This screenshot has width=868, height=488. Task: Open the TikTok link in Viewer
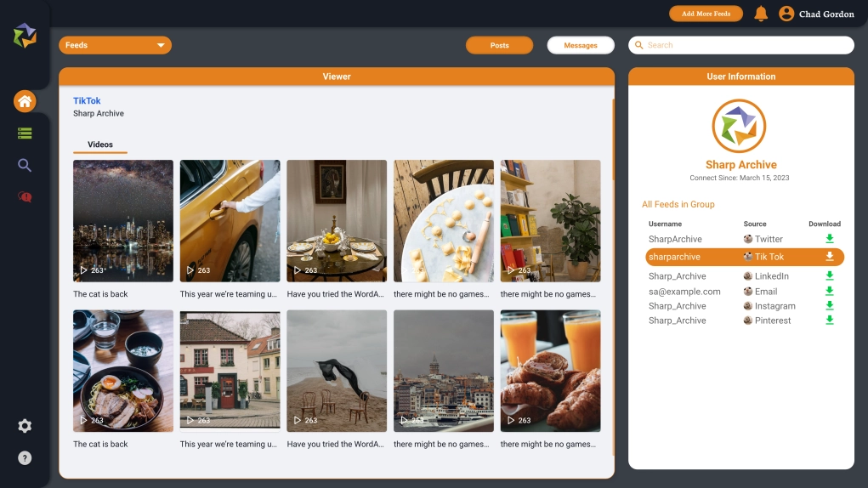point(87,100)
